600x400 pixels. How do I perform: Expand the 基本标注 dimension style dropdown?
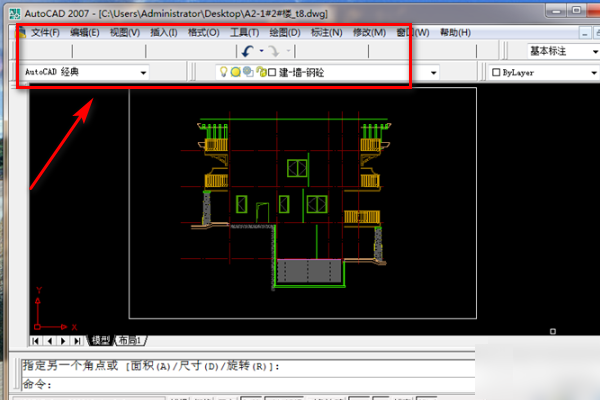[595, 52]
